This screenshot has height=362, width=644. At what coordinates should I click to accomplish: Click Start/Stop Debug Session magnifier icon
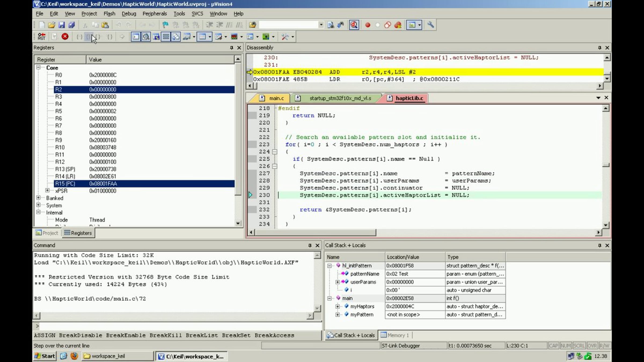click(354, 25)
